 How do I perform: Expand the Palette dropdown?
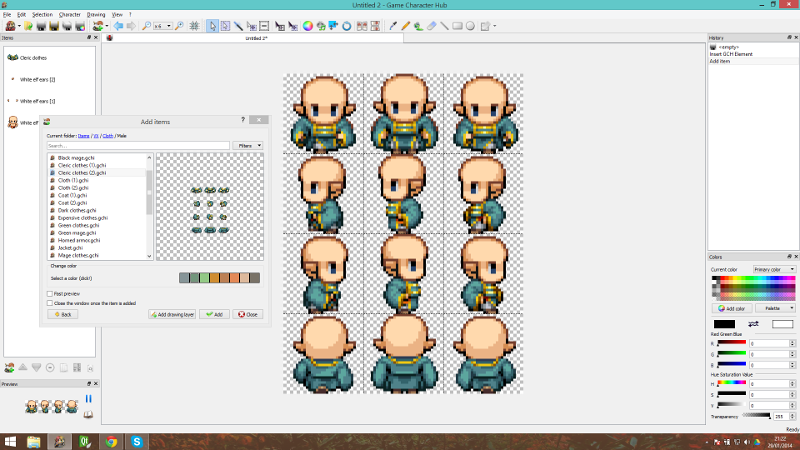(x=777, y=309)
